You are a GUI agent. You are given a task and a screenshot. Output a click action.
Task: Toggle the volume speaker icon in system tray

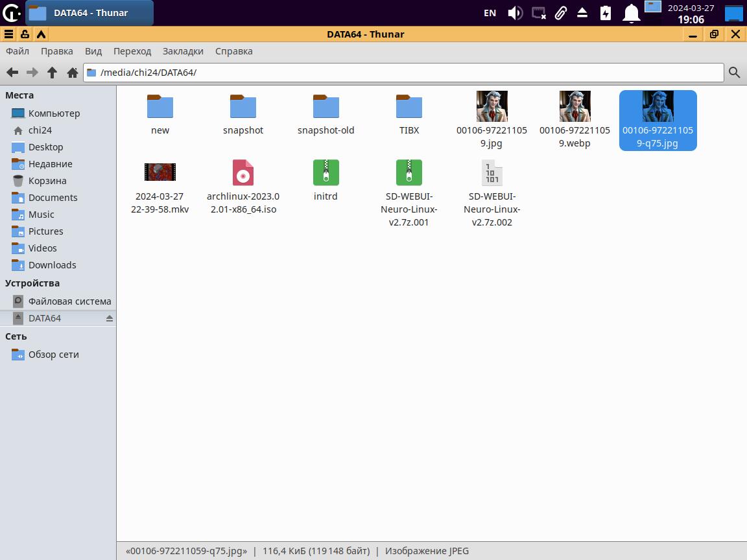pos(515,13)
